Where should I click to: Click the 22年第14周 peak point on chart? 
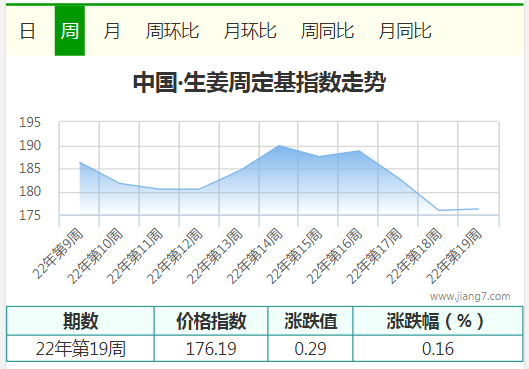(279, 146)
